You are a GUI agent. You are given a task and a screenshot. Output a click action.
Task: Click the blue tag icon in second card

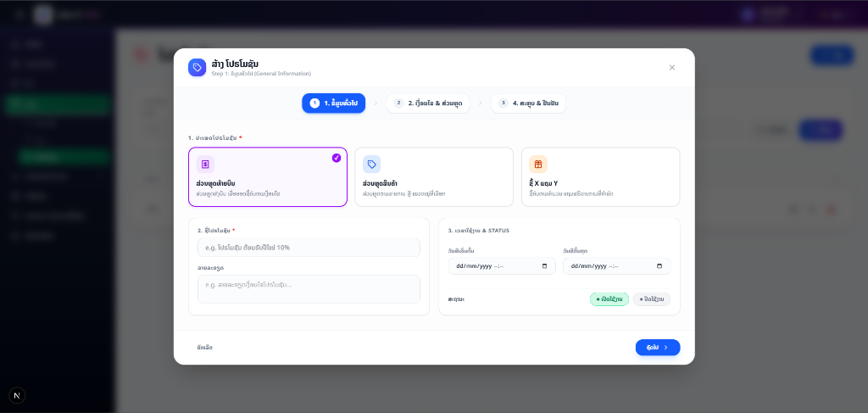[371, 164]
